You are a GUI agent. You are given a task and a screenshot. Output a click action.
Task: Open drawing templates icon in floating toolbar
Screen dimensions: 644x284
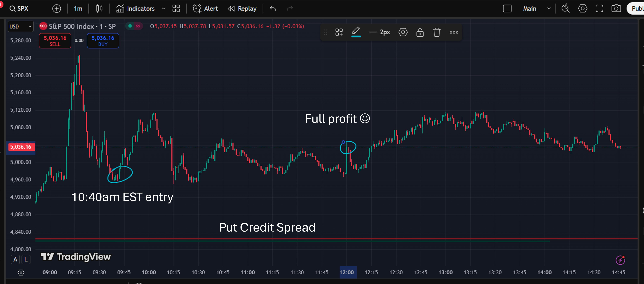[x=339, y=32]
